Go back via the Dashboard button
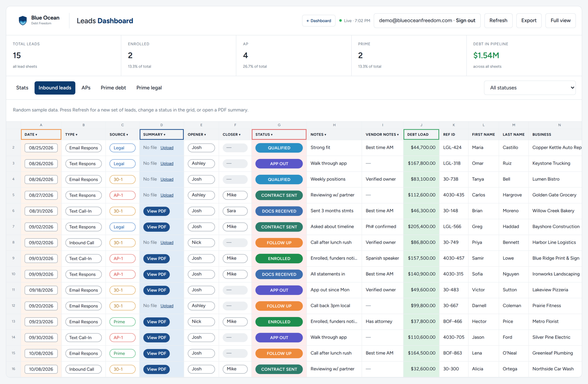The width and height of the screenshot is (588, 384). click(319, 21)
